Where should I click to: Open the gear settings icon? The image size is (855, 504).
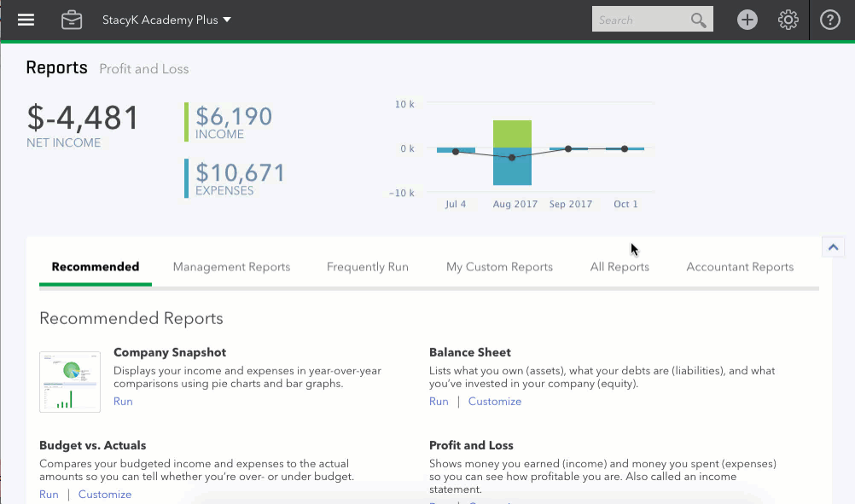(788, 20)
